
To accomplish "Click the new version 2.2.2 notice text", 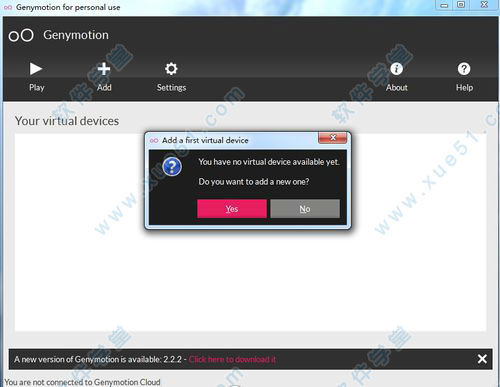I will [100, 359].
